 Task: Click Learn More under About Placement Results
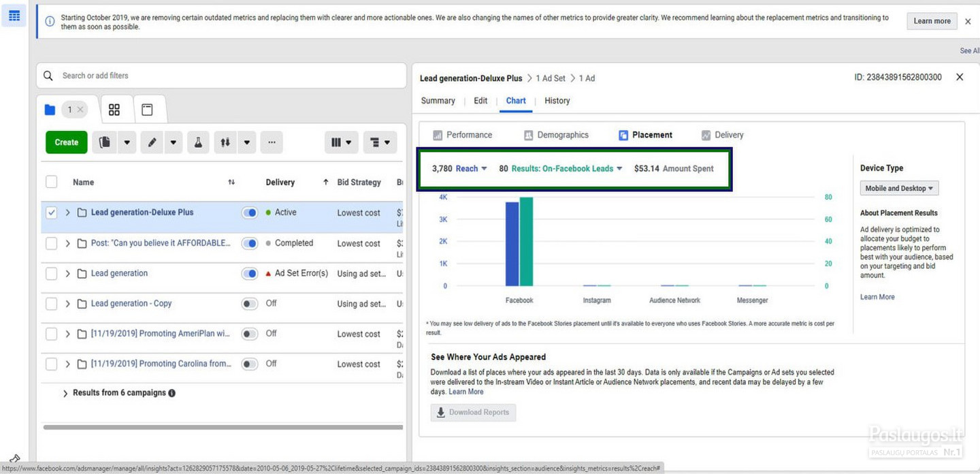point(877,297)
